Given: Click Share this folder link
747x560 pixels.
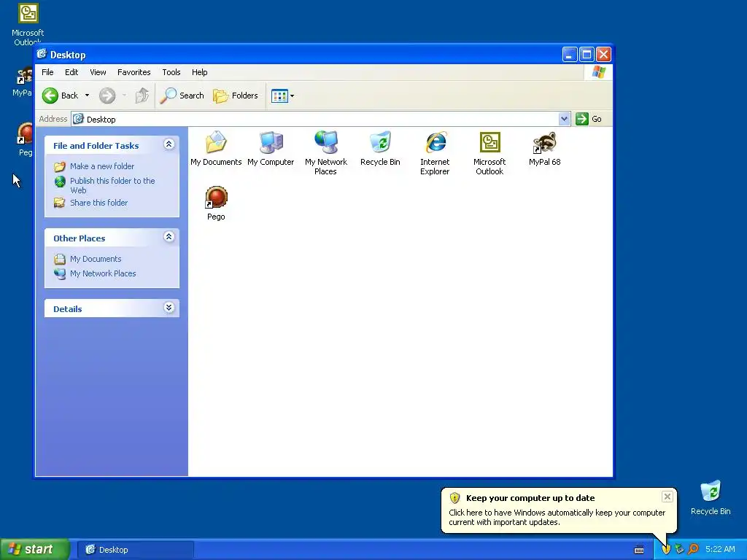Looking at the screenshot, I should pyautogui.click(x=98, y=203).
